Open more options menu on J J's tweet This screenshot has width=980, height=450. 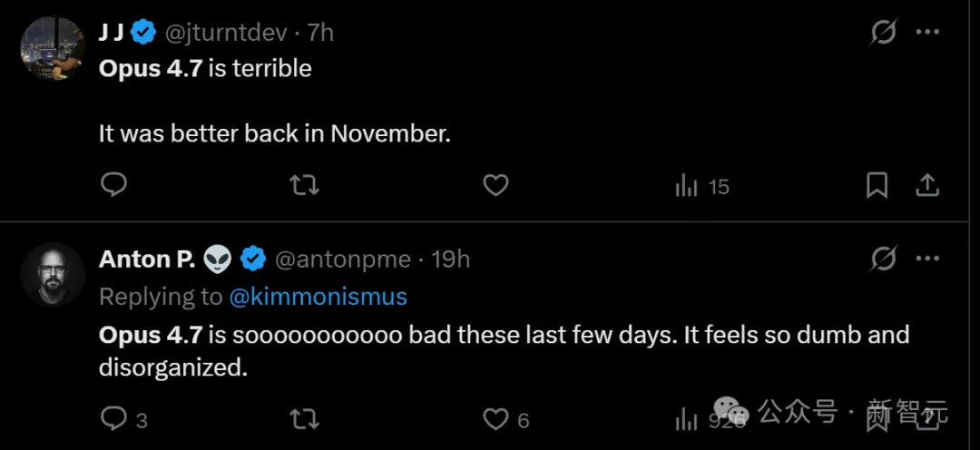926,33
